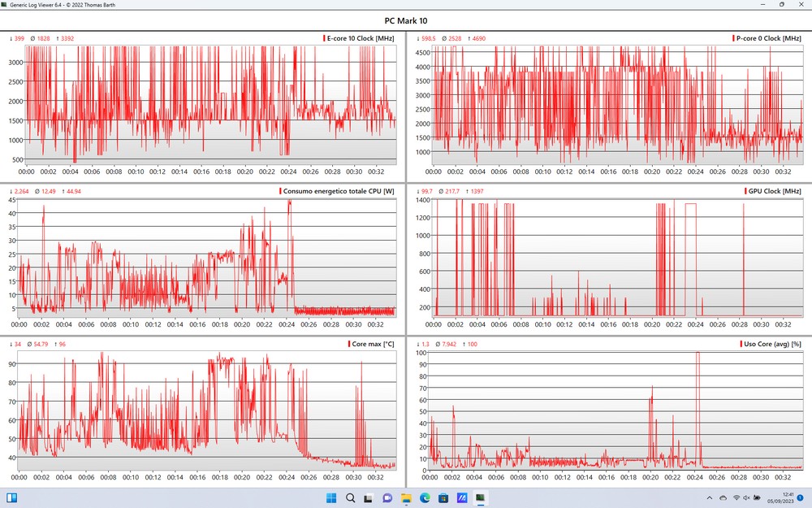This screenshot has height=508, width=812.
Task: Click P-core minimum value 598,5
Action: (x=428, y=38)
